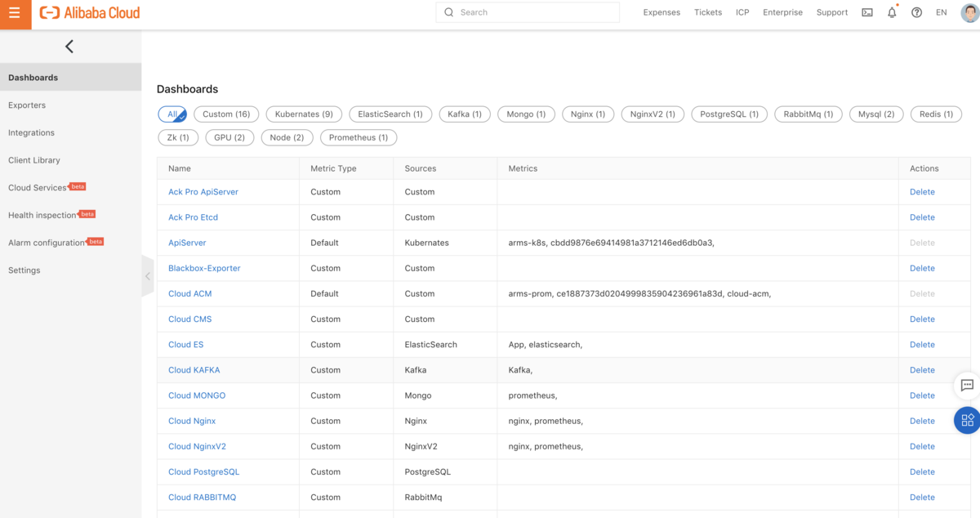Filter by Mongo (1) tag

[526, 114]
